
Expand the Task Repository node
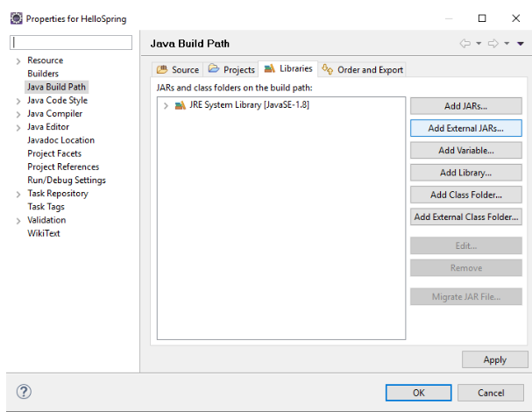(x=18, y=194)
